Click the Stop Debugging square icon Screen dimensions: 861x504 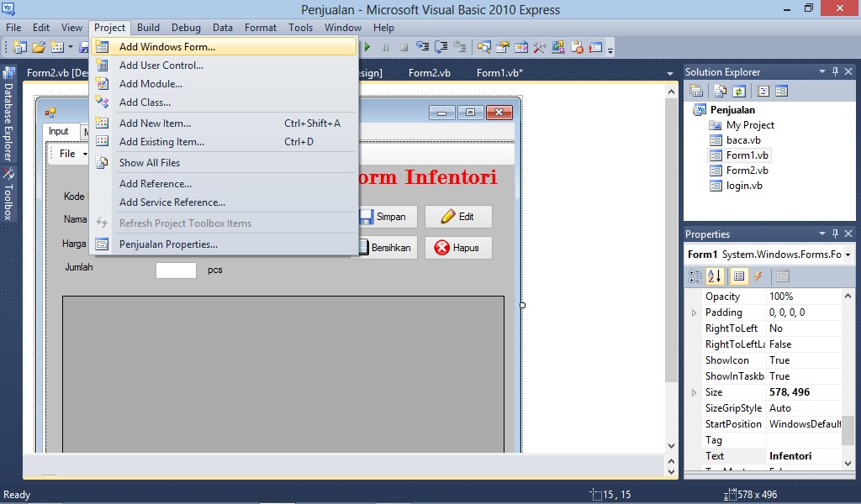click(404, 47)
